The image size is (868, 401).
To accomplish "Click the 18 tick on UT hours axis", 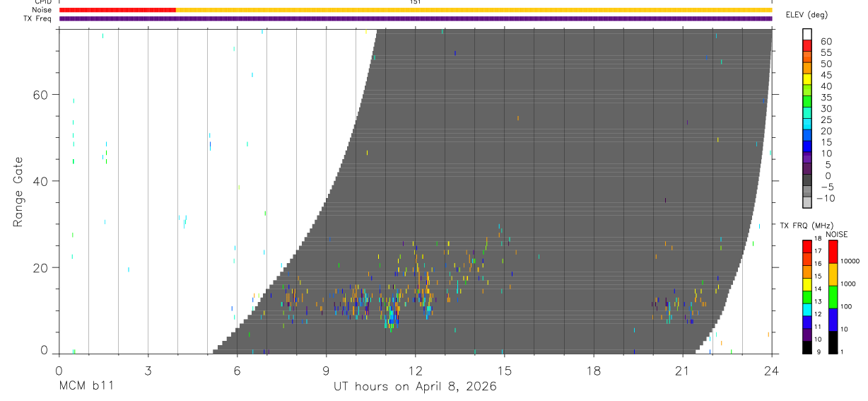I will 594,371.
